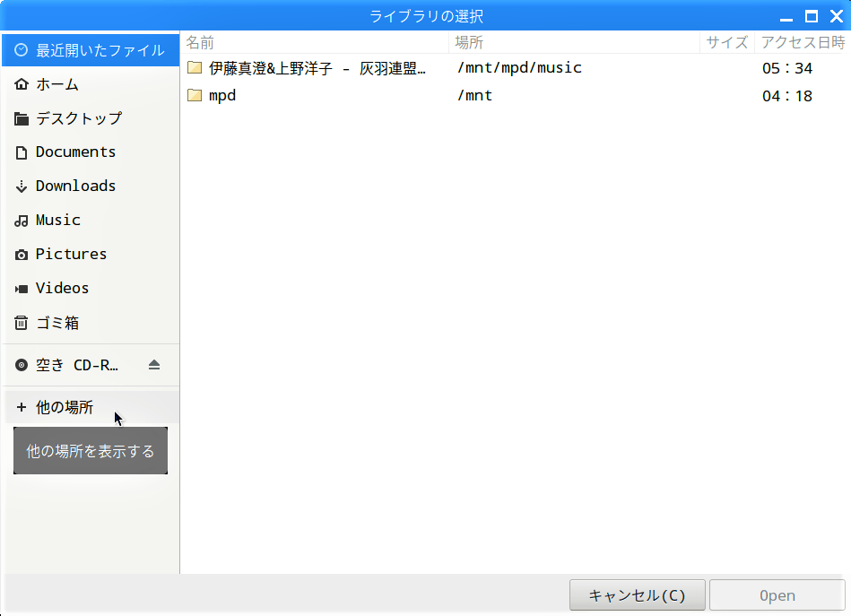Click the Downloads arrow icon
The image size is (851, 616).
[22, 187]
